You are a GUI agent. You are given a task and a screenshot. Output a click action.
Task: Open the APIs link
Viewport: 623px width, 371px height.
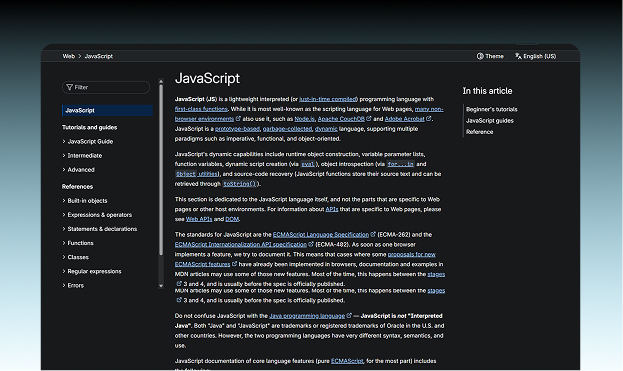pyautogui.click(x=332, y=209)
